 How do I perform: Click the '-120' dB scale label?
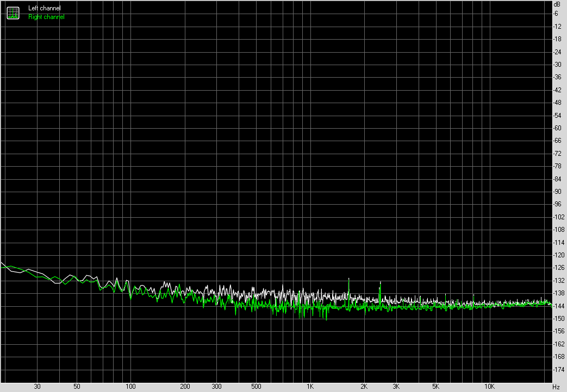559,255
